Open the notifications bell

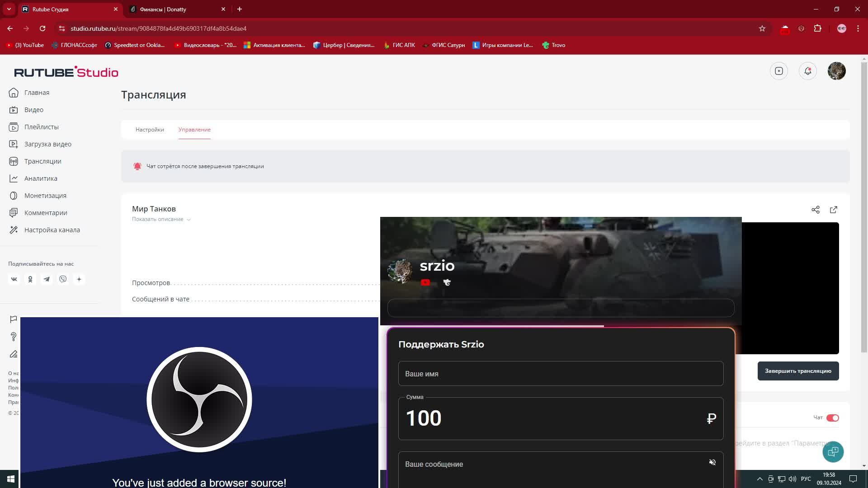[807, 71]
